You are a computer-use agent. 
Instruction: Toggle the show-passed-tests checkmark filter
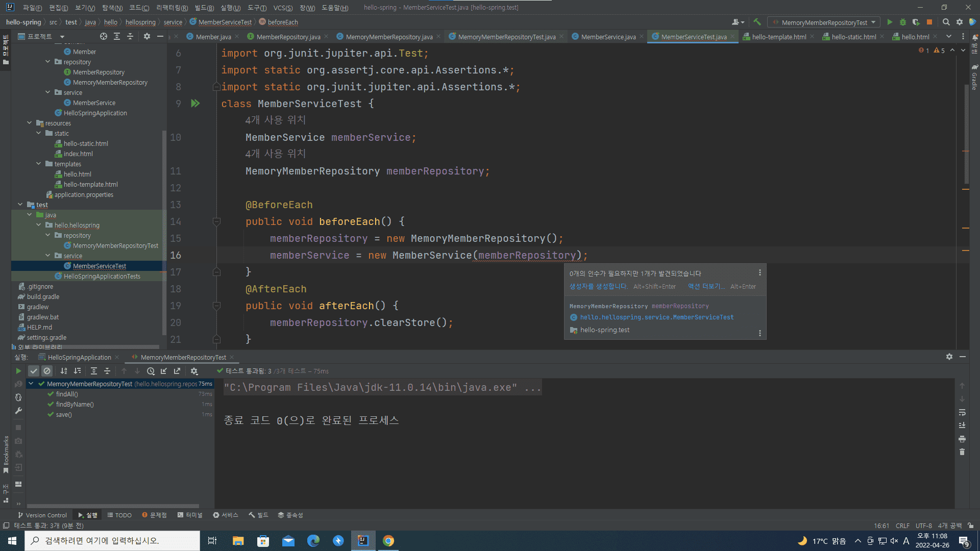34,371
